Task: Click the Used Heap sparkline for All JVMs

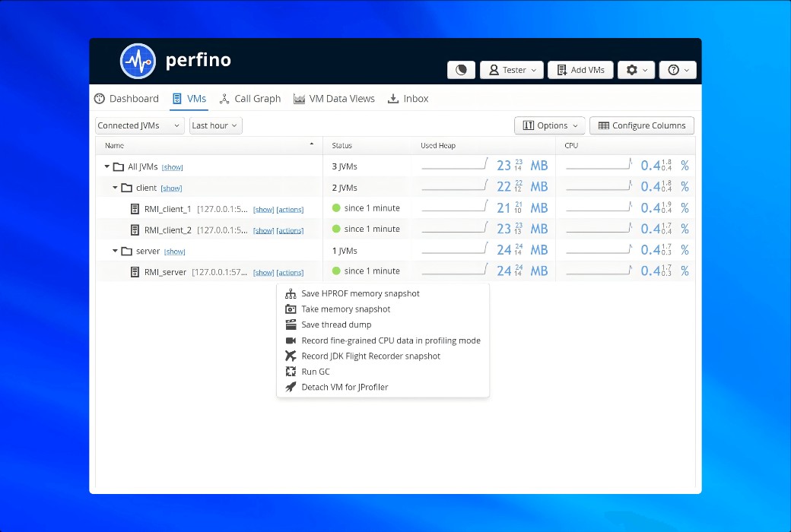Action: click(x=455, y=163)
